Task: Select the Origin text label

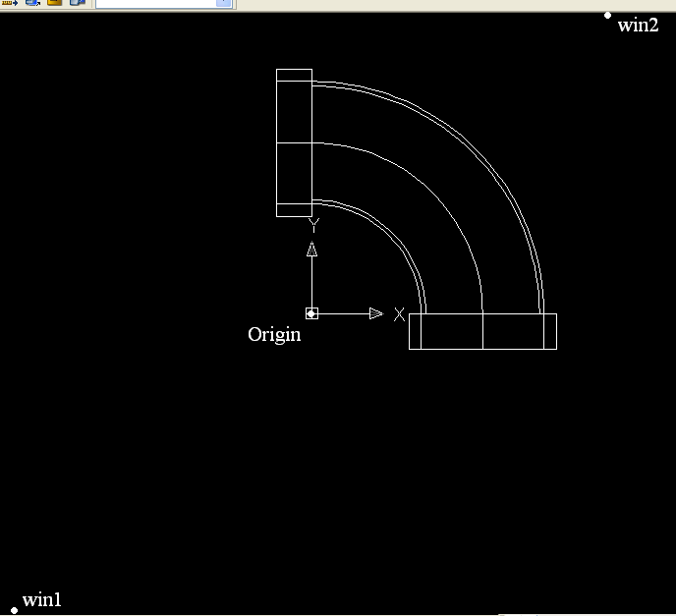Action: [x=274, y=335]
